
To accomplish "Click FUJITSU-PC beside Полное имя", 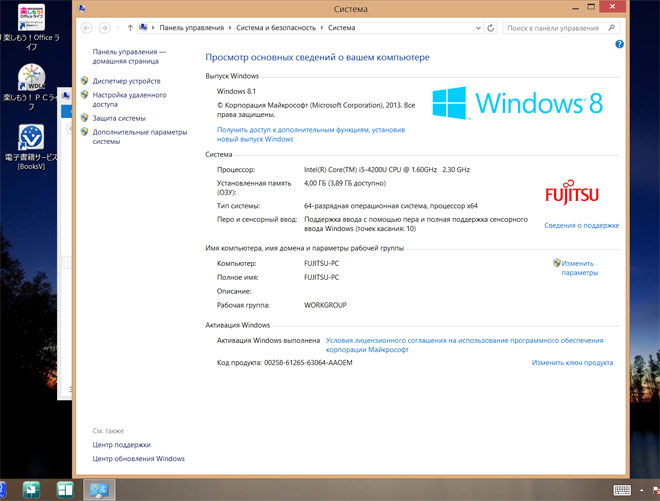I will (321, 277).
